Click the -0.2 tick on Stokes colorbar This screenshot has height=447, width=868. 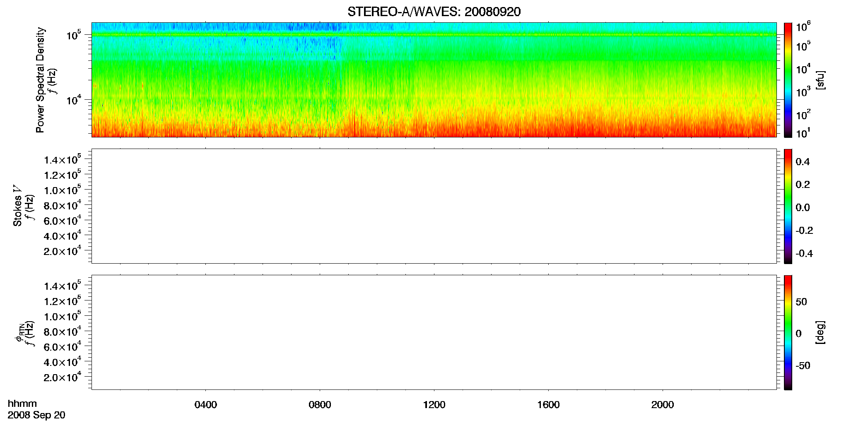click(x=804, y=231)
